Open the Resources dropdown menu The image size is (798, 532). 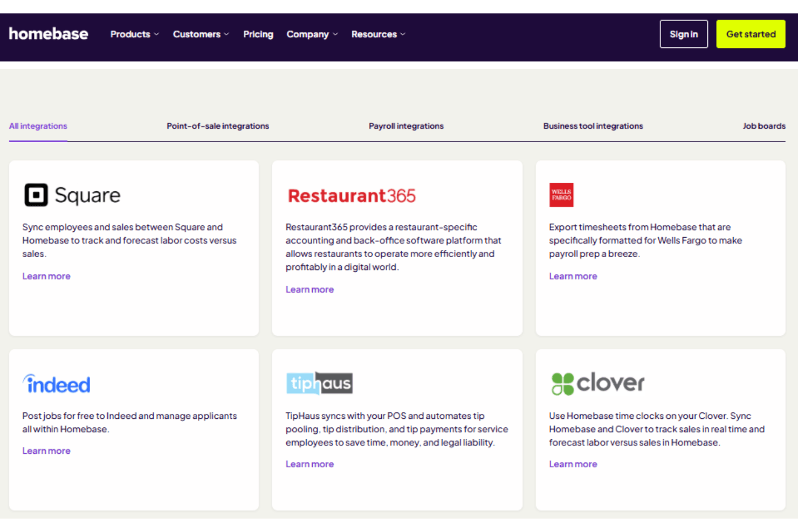(x=379, y=34)
